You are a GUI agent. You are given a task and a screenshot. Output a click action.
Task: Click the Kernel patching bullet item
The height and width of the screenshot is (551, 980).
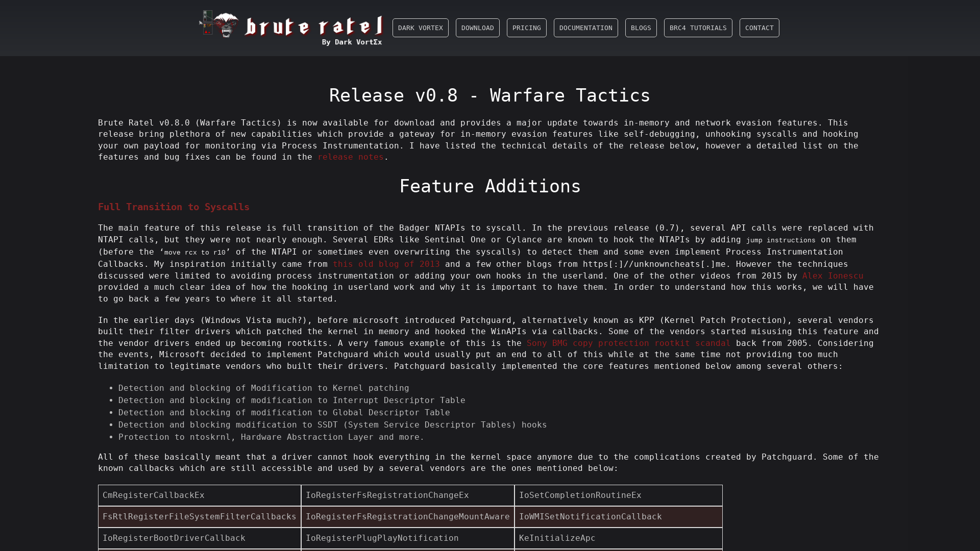point(264,388)
